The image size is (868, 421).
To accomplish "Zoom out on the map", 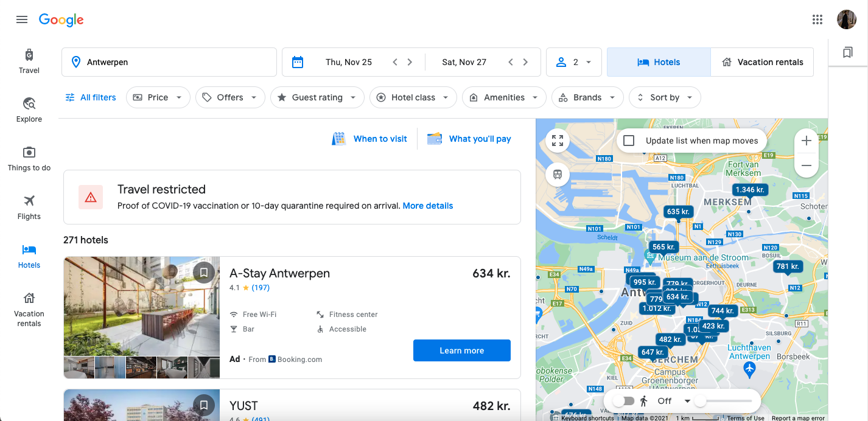I will click(807, 165).
